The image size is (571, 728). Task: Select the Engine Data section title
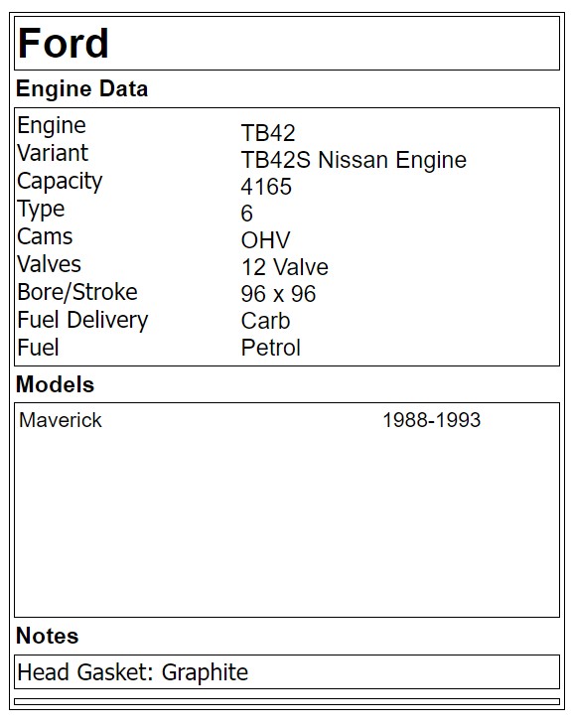click(81, 88)
